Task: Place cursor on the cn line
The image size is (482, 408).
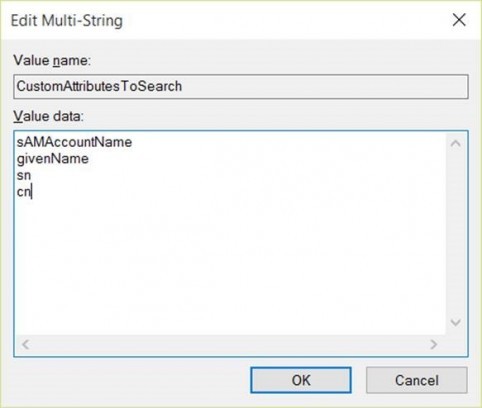Action: 24,192
